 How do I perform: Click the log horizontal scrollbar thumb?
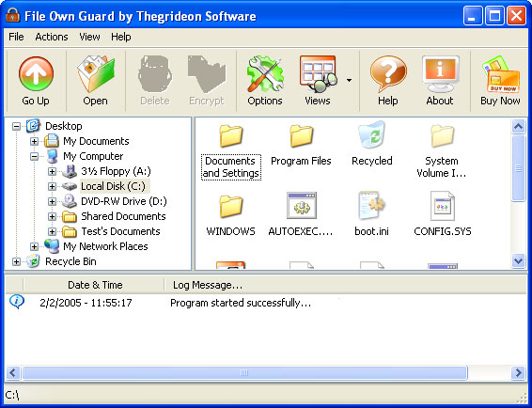point(244,372)
